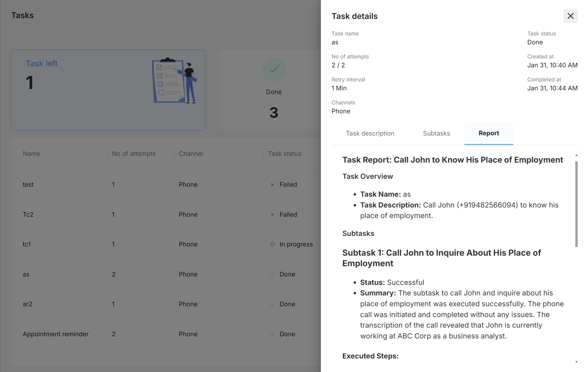The height and width of the screenshot is (372, 588).
Task: Click Task status column header to sort
Action: (x=284, y=153)
